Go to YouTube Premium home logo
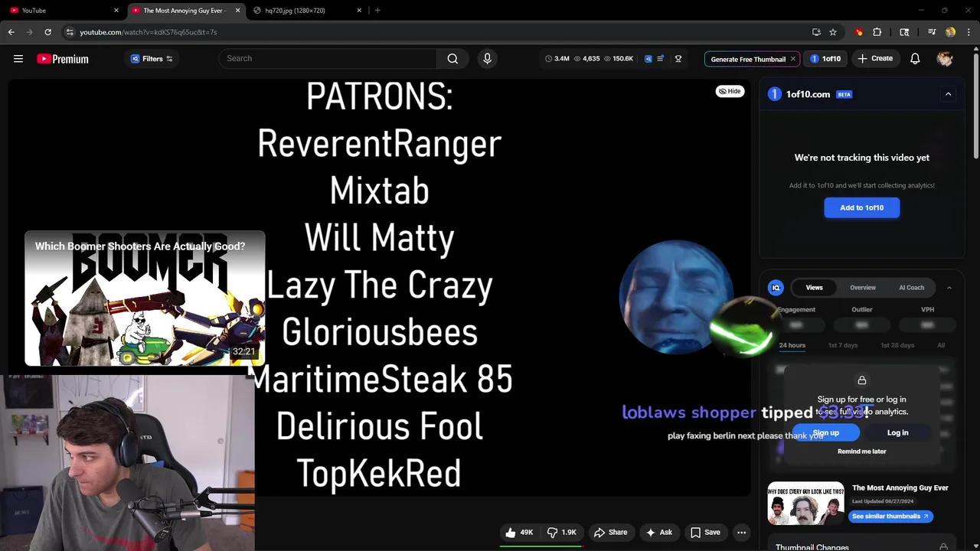This screenshot has width=980, height=551. click(63, 59)
